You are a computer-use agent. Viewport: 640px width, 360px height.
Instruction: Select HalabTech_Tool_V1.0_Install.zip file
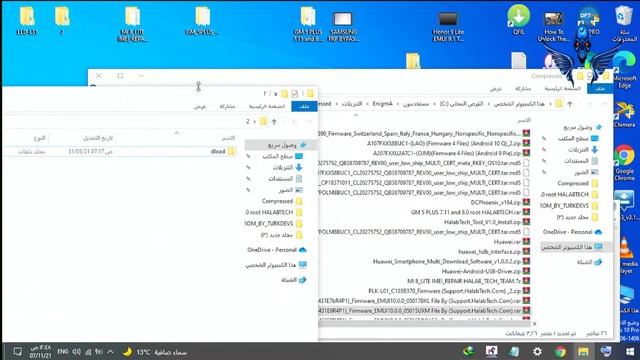point(487,222)
